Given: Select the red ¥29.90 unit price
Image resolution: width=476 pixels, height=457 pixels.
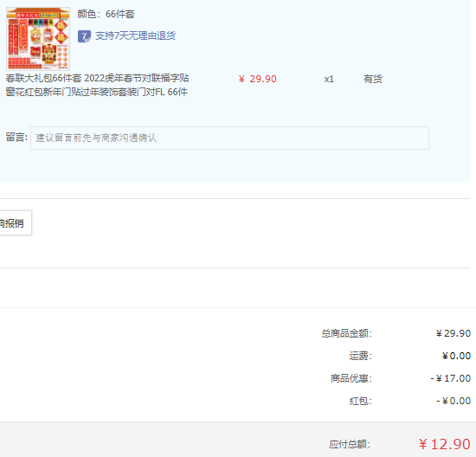Looking at the screenshot, I should pos(257,80).
